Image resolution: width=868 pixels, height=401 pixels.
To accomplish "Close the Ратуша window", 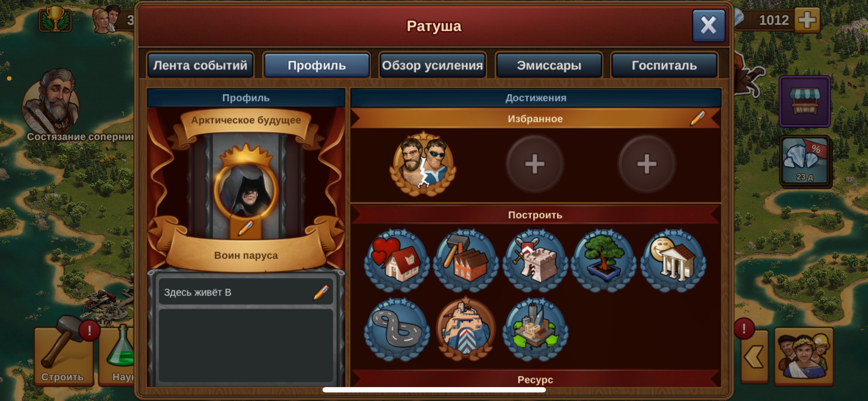I will (x=708, y=26).
